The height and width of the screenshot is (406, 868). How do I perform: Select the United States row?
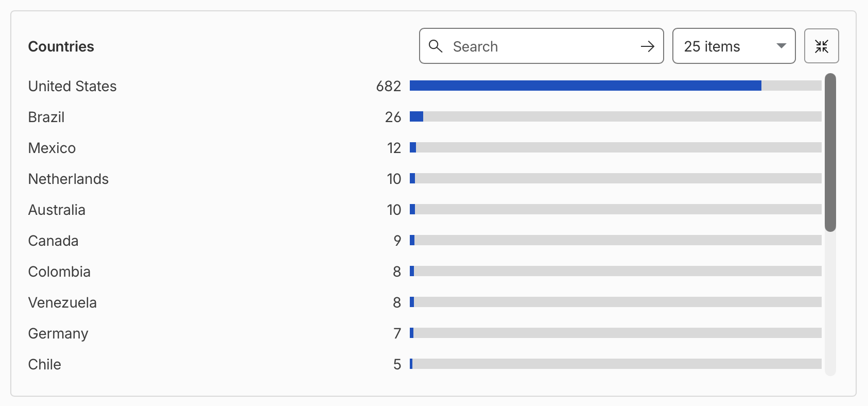click(425, 86)
